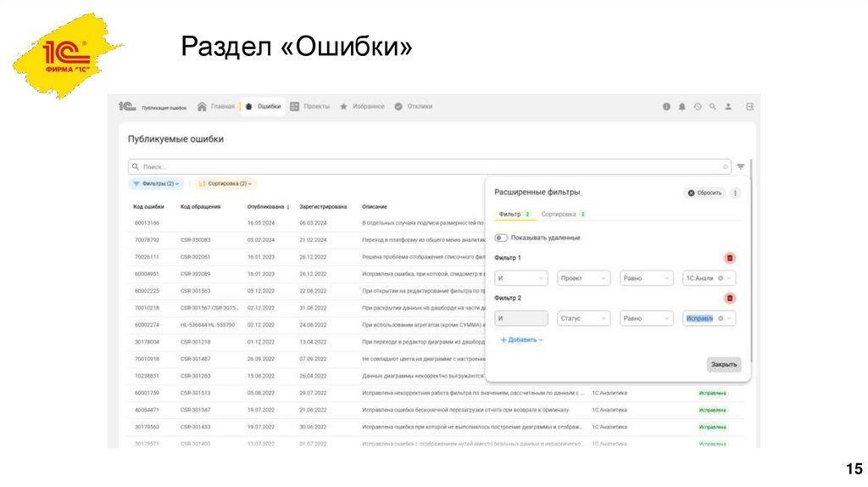868x487 pixels.
Task: Open the Равно dropdown in Фильтр 1
Action: [x=646, y=278]
